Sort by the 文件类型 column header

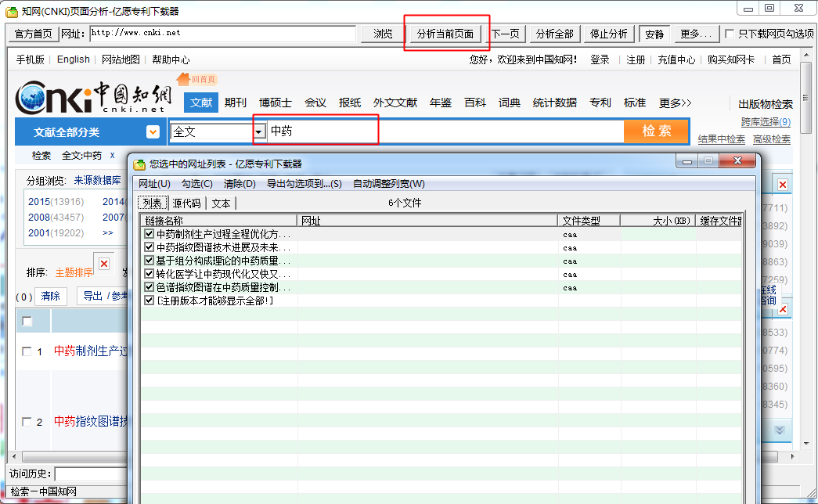pos(589,221)
